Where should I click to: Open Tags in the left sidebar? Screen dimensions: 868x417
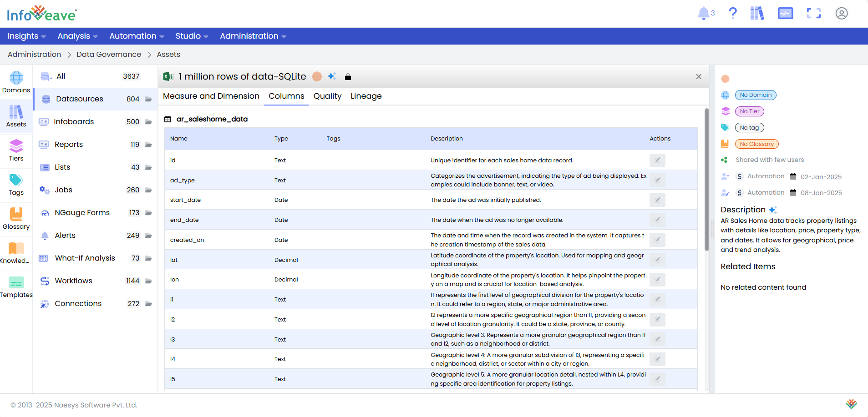pos(16,184)
